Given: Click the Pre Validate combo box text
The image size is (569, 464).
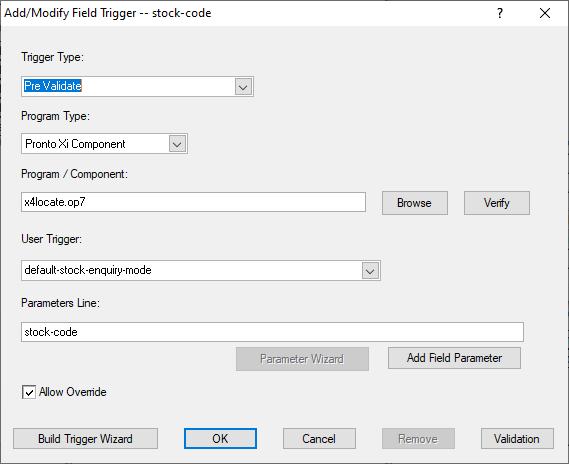Looking at the screenshot, I should (53, 86).
